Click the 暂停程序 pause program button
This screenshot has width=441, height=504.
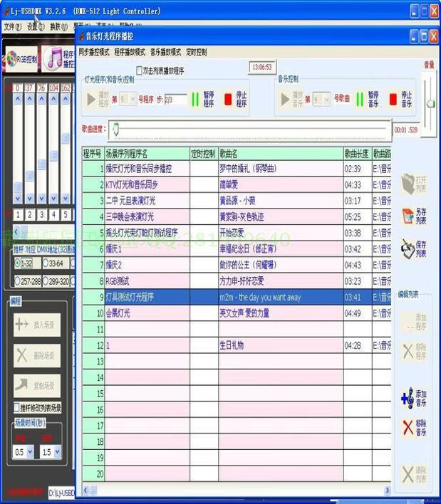pos(202,99)
